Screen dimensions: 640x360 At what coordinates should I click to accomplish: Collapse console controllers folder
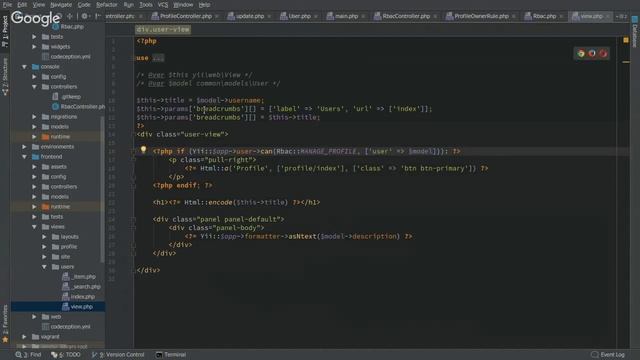(34, 87)
